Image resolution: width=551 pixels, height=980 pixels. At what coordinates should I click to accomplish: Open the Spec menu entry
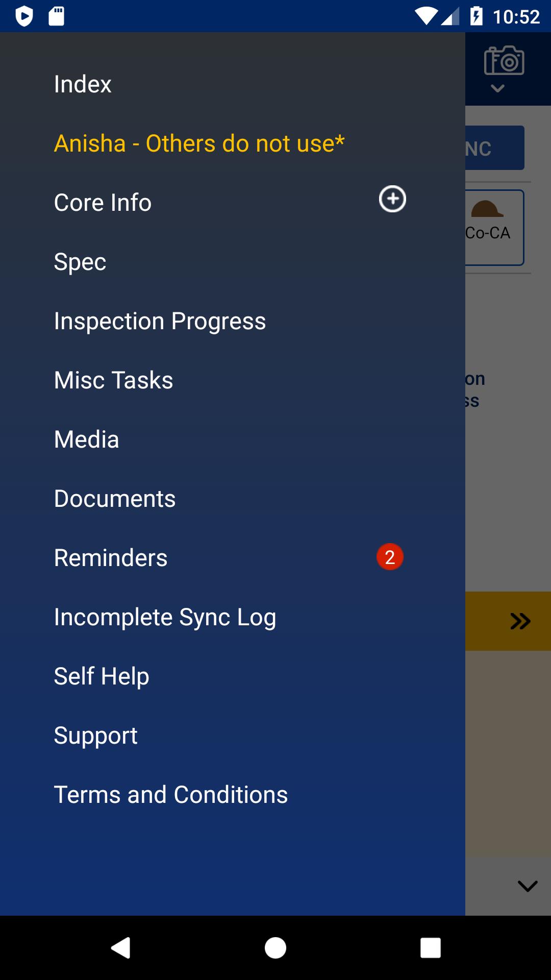80,262
